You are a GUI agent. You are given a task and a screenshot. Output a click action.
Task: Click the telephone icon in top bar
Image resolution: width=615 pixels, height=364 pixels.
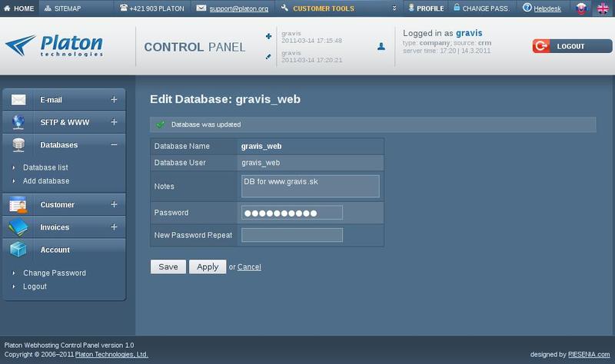pyautogui.click(x=124, y=8)
